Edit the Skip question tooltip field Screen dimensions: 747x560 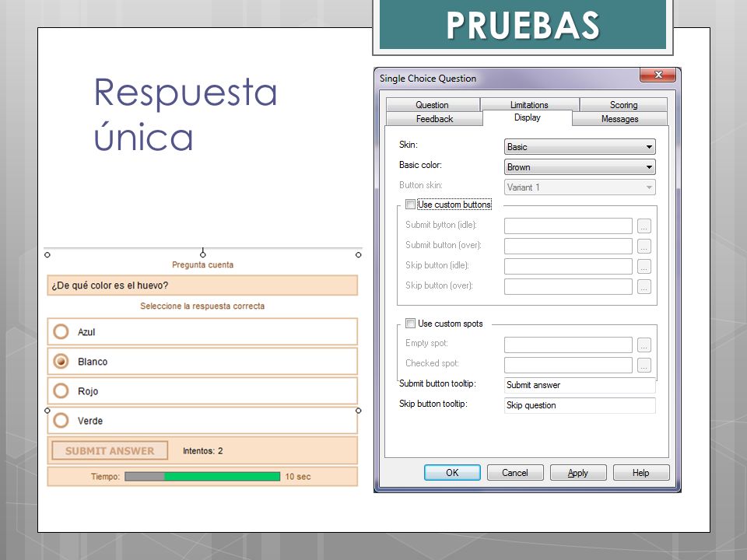[x=580, y=405]
